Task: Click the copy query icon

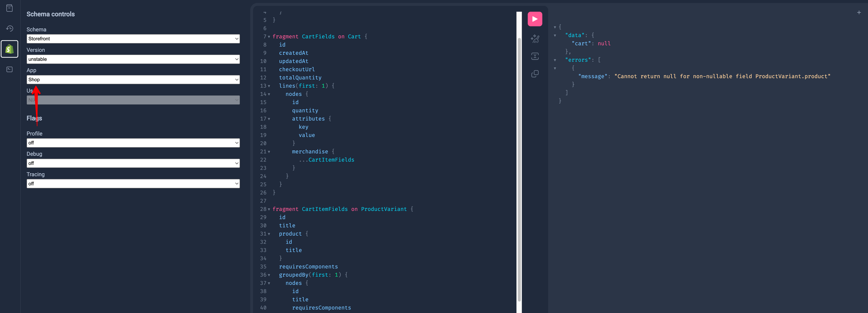Action: pos(534,74)
